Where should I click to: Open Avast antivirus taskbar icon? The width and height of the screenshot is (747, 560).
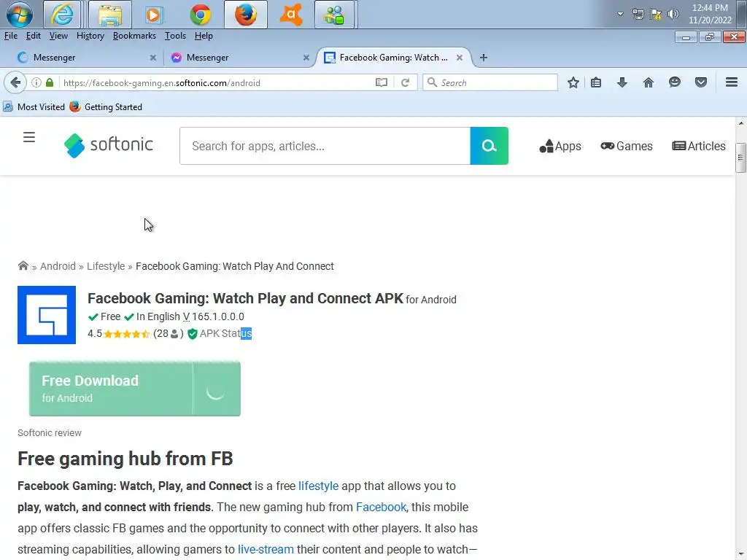pos(291,15)
